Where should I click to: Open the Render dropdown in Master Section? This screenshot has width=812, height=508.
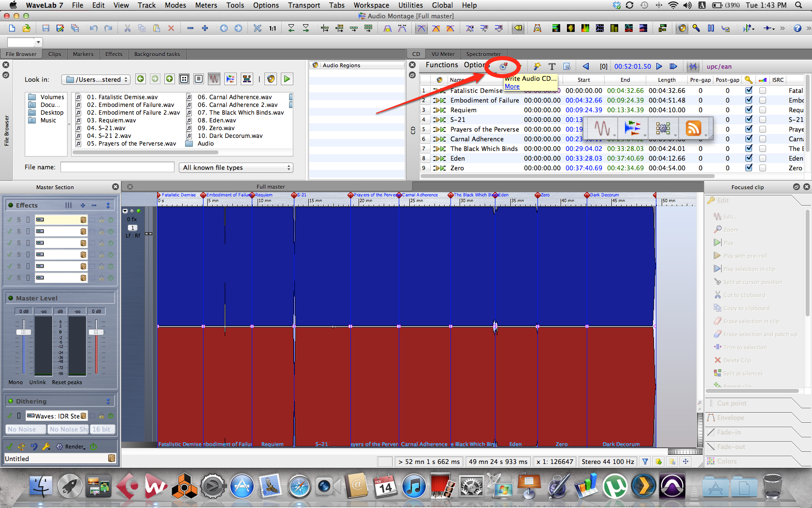[x=72, y=447]
